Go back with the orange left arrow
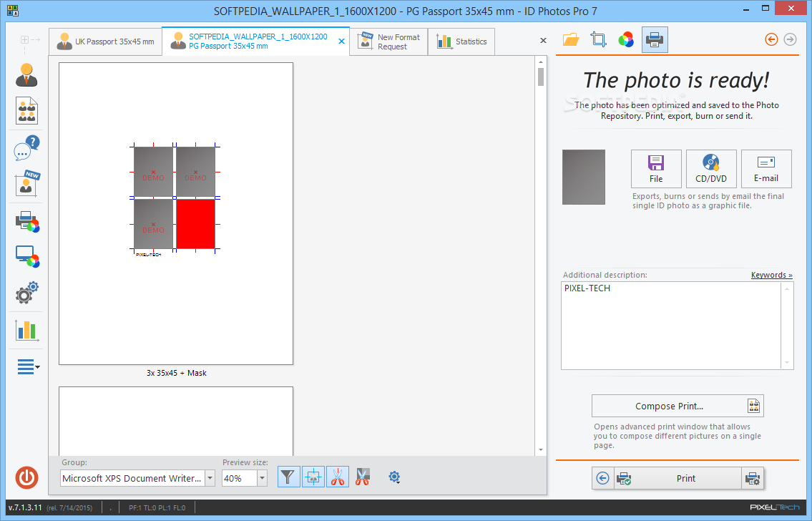Screen dimensions: 812x521 (x=771, y=39)
